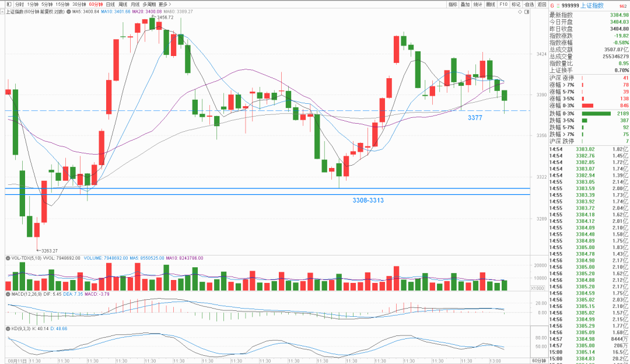The image size is (630, 364).
Task: Toggle the right info panel icon
Action: (x=527, y=12)
